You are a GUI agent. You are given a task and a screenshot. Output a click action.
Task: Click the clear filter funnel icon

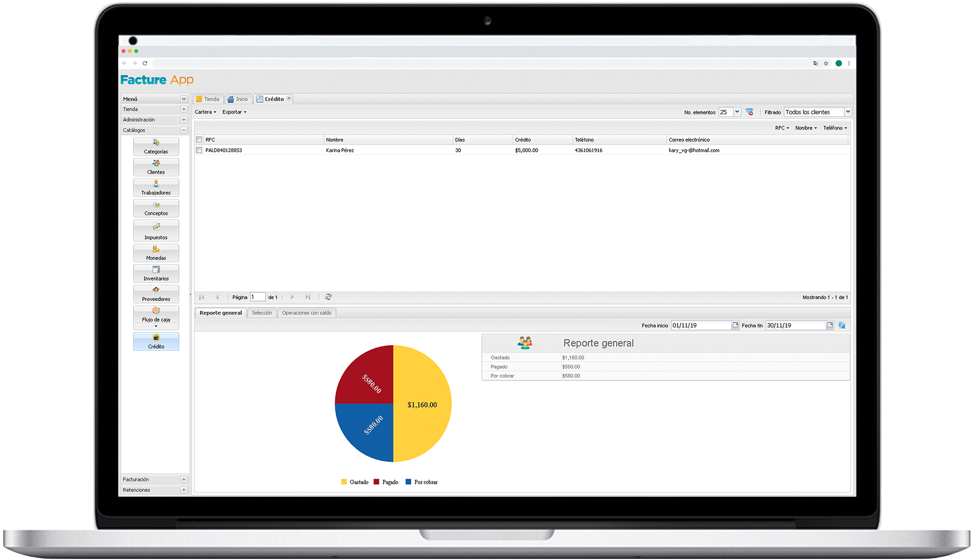[x=749, y=112]
